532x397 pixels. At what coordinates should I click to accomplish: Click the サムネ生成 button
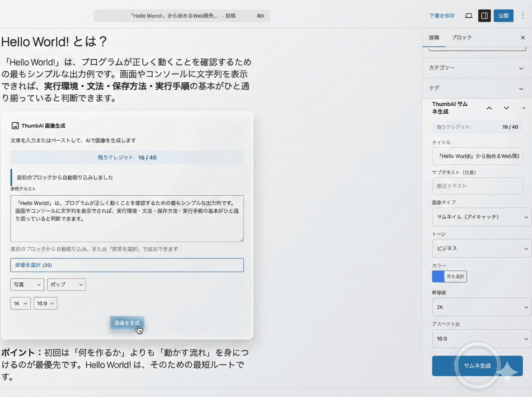click(477, 366)
